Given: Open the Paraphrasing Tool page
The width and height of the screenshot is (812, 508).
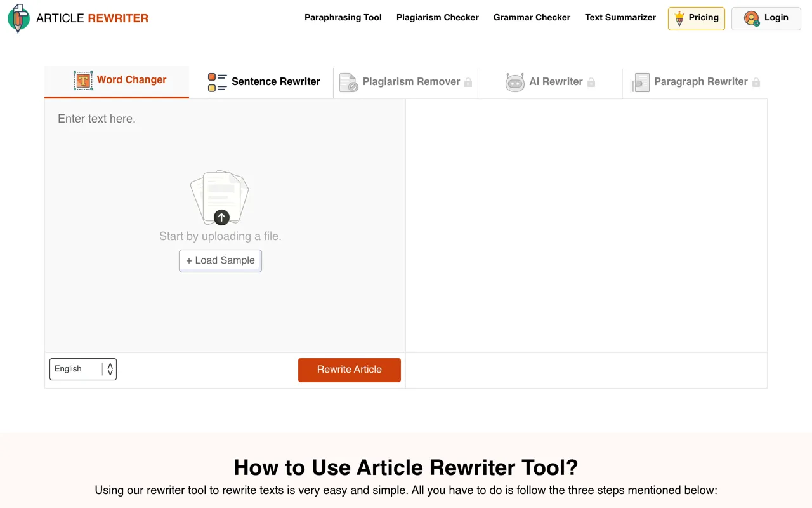Looking at the screenshot, I should (x=343, y=17).
